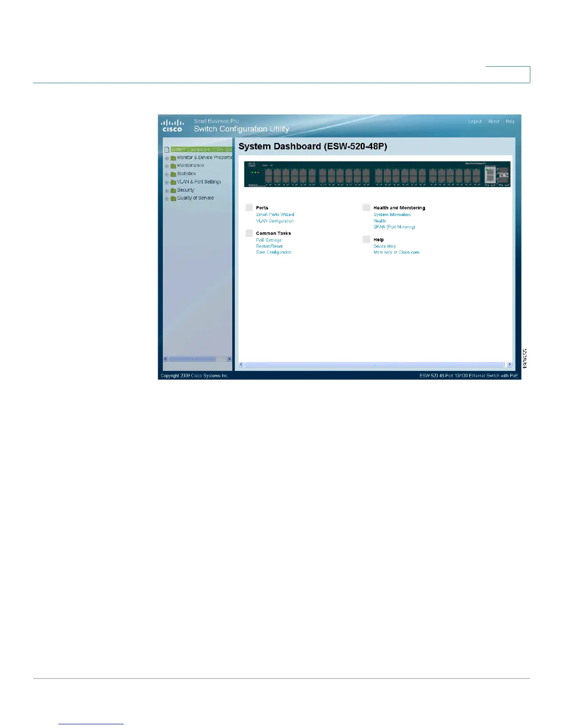The image size is (563, 728).
Task: Open the Restart/Reset link
Action: (269, 246)
